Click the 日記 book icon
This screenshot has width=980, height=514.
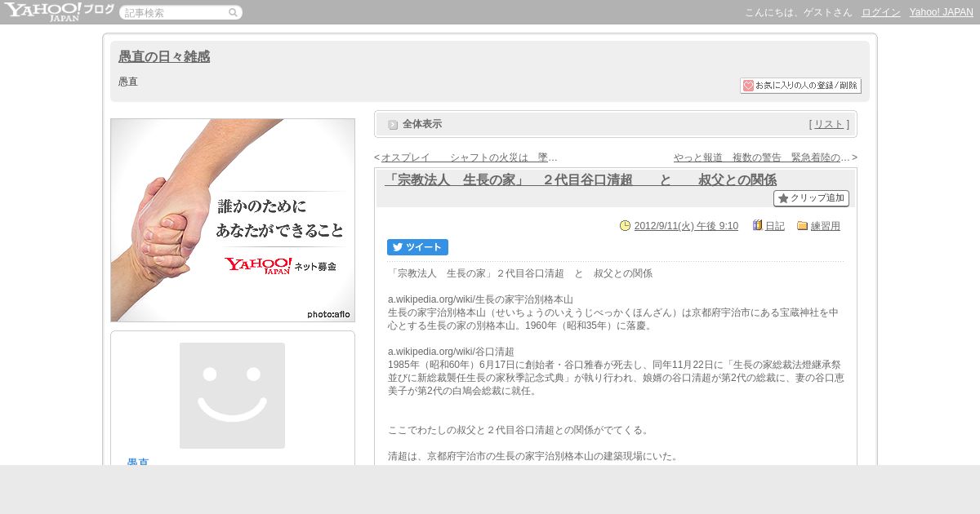tap(758, 225)
